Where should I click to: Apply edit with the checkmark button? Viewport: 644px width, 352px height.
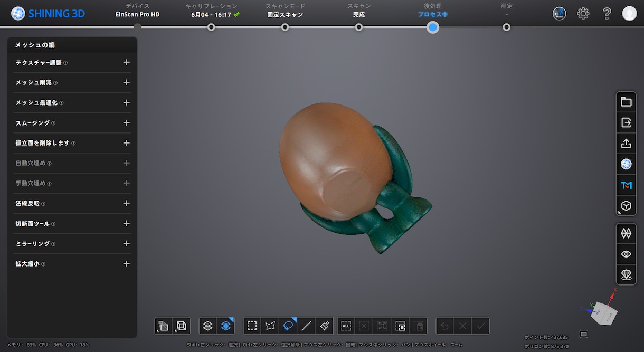pos(480,326)
